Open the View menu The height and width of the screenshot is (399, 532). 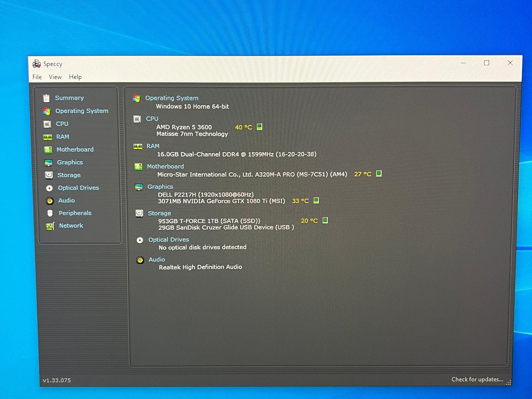(55, 77)
